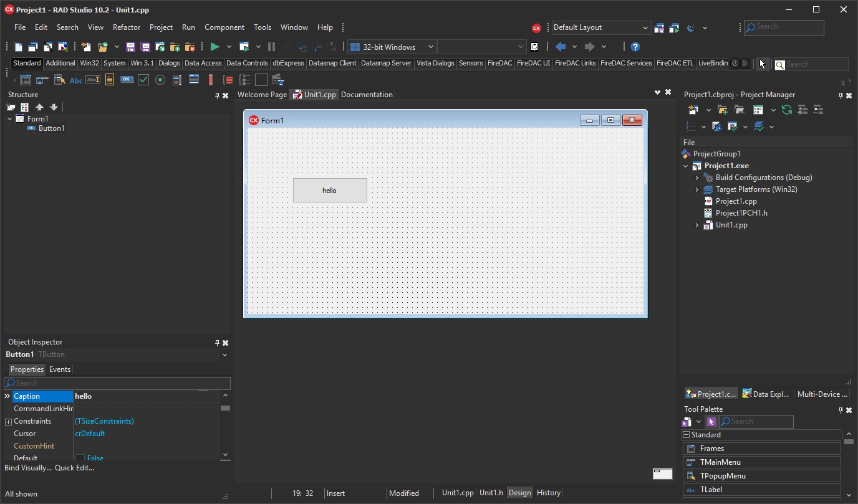The height and width of the screenshot is (504, 858).
Task: Click the blue Help question mark icon
Action: tap(635, 47)
